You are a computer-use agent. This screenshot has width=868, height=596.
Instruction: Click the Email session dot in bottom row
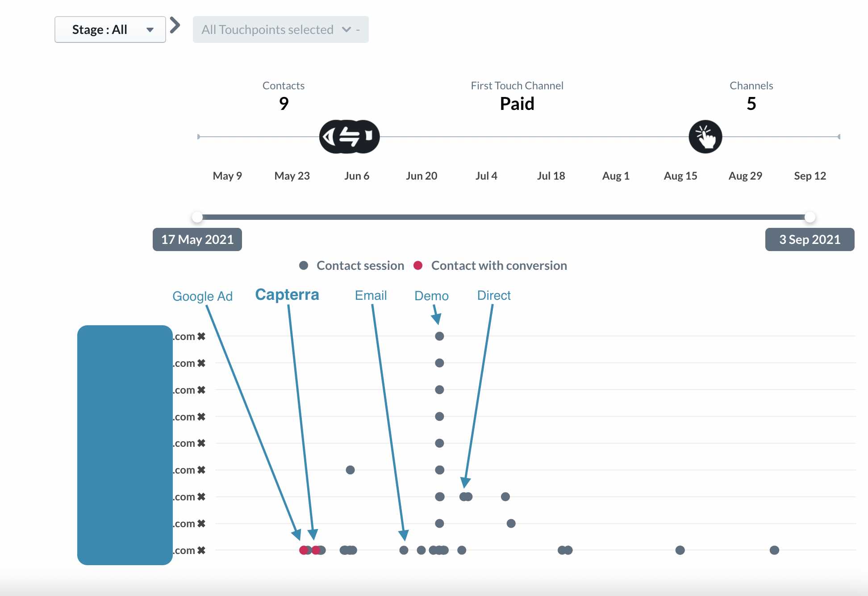click(x=404, y=550)
